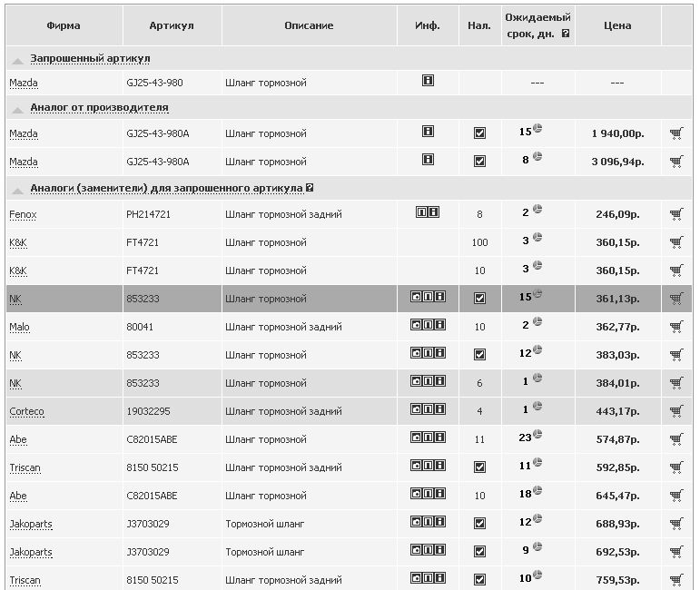
Task: Toggle availability checkbox for Mazda 3 096,94р.
Action: coord(480,161)
